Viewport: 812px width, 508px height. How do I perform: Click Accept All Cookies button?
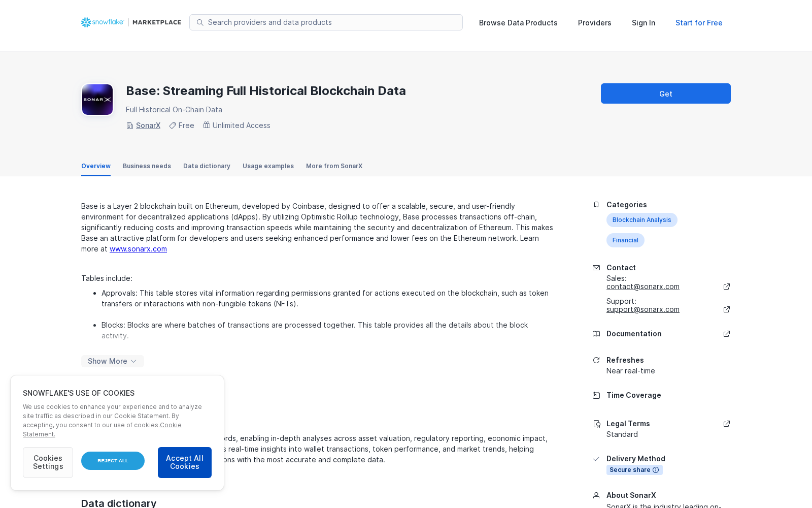click(x=185, y=462)
